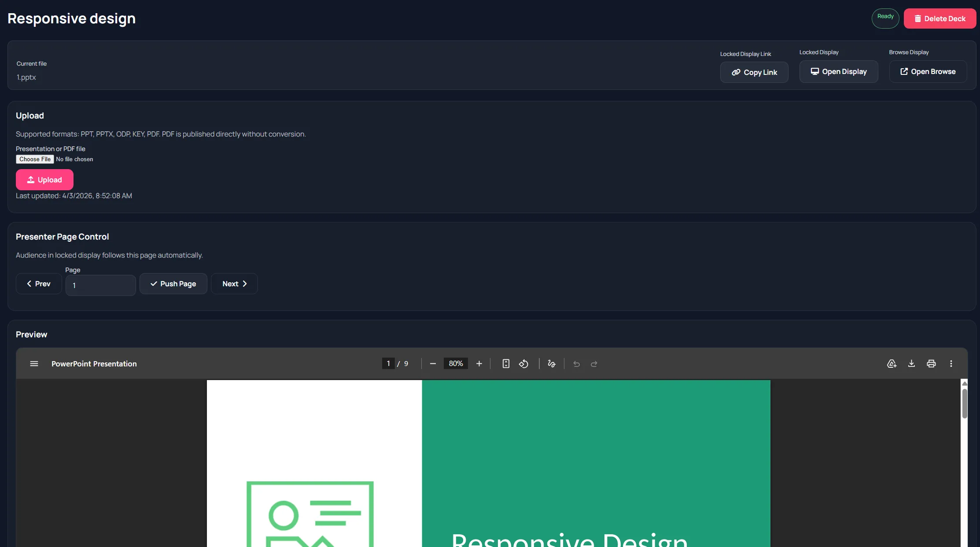Click the undo icon in preview toolbar
This screenshot has height=547, width=980.
tap(576, 364)
